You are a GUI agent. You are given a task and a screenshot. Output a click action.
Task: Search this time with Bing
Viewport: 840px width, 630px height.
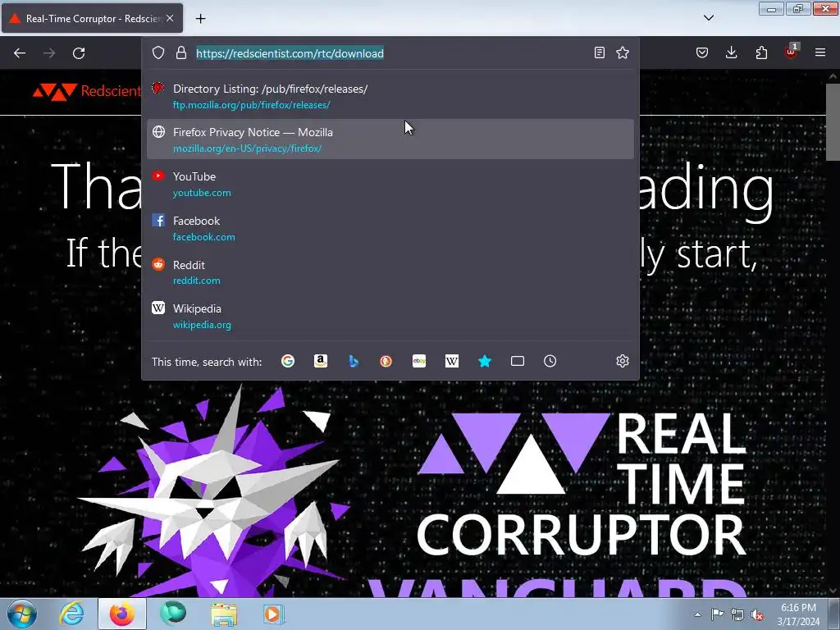click(354, 361)
